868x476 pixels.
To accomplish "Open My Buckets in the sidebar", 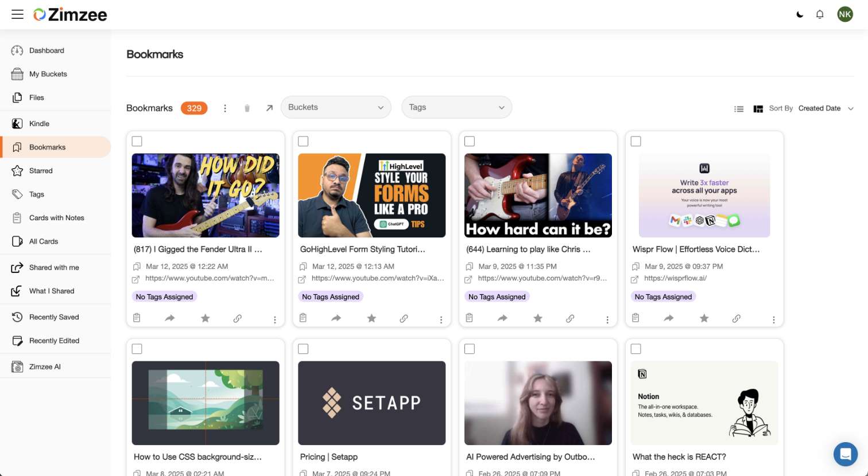I will (x=55, y=74).
